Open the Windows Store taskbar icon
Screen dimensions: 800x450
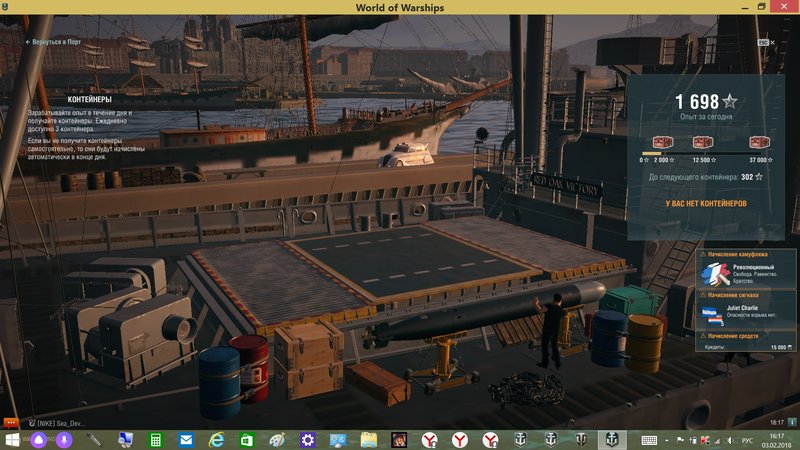[246, 439]
